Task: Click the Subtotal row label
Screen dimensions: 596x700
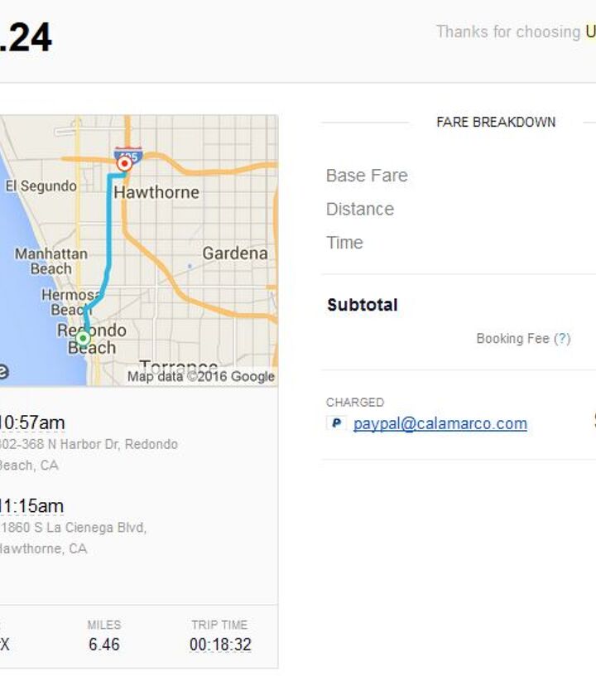Action: click(x=363, y=305)
